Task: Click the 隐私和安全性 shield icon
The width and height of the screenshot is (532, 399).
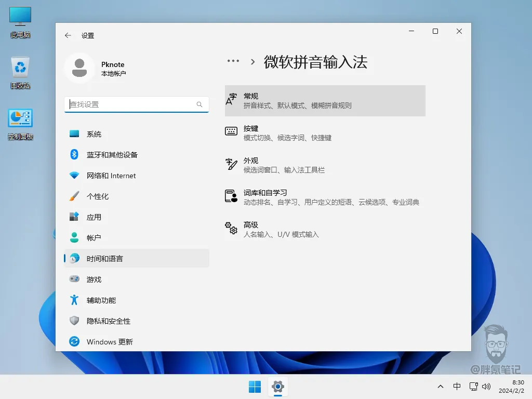Action: pos(74,321)
